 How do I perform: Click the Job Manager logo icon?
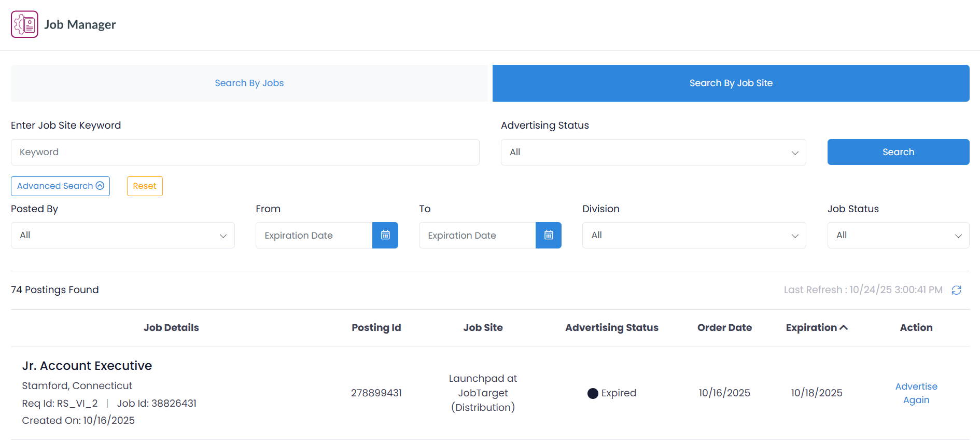coord(24,24)
